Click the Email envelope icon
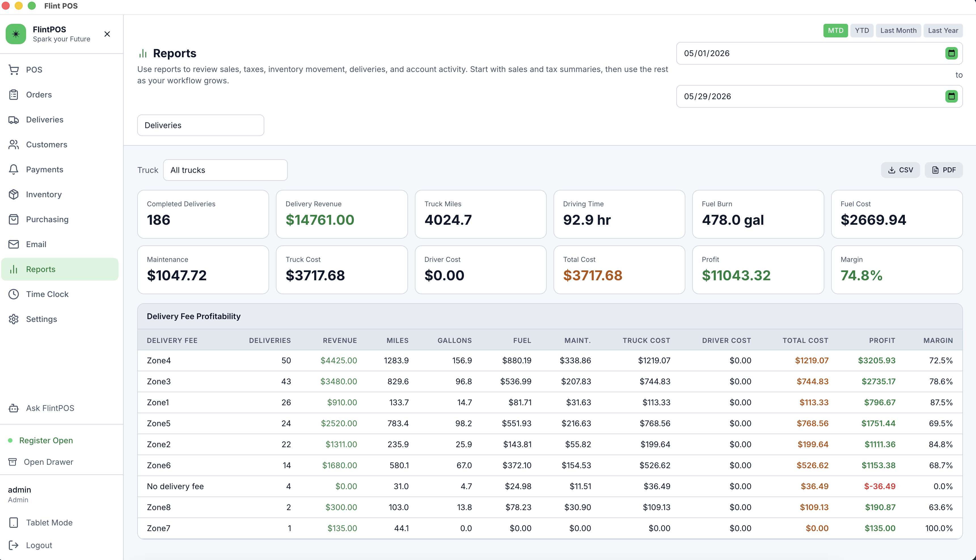 click(14, 245)
